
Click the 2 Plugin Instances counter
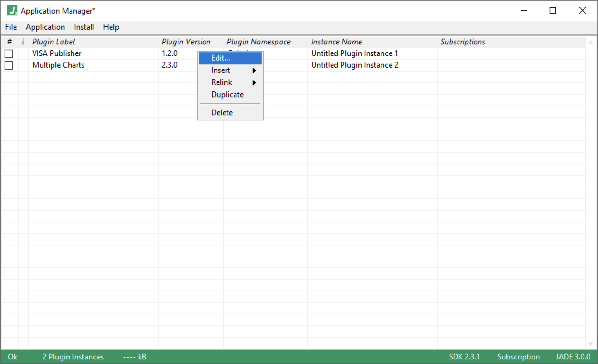pos(73,357)
